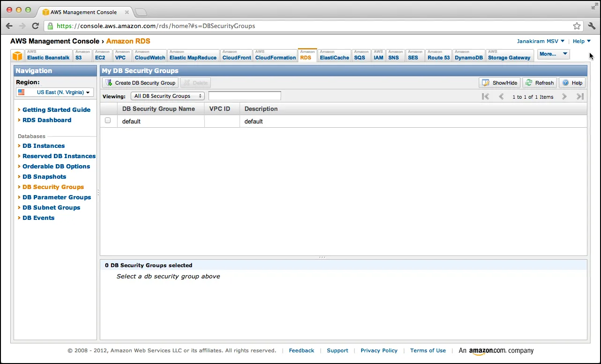Switch to the CloudFront tab
Image resolution: width=601 pixels, height=364 pixels.
pyautogui.click(x=237, y=55)
